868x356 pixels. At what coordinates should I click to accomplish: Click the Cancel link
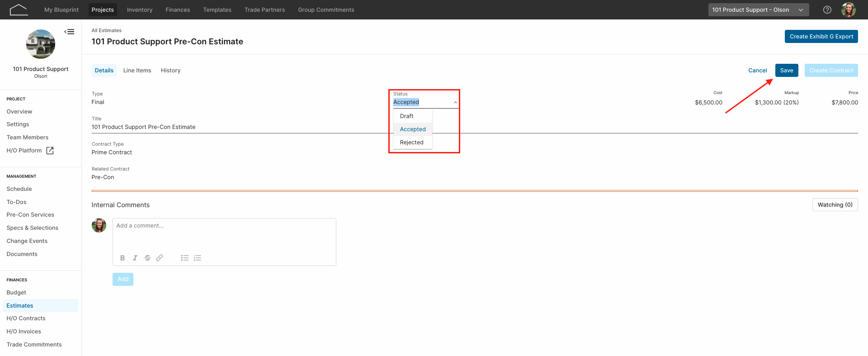coord(758,71)
